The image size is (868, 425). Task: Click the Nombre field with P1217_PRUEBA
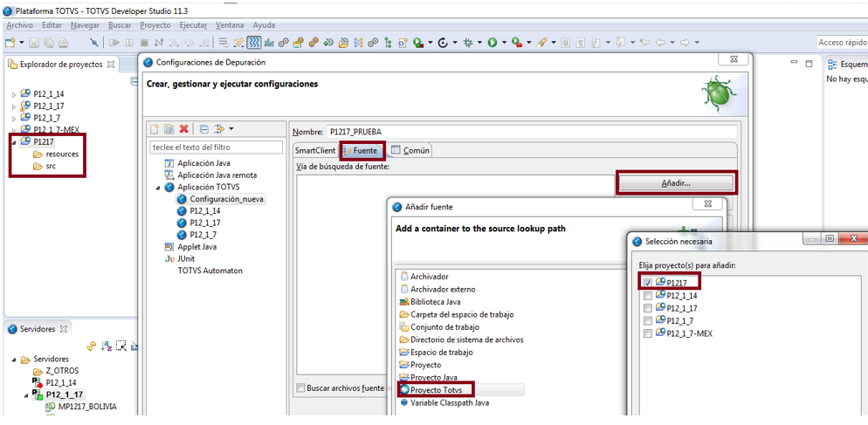coord(532,132)
